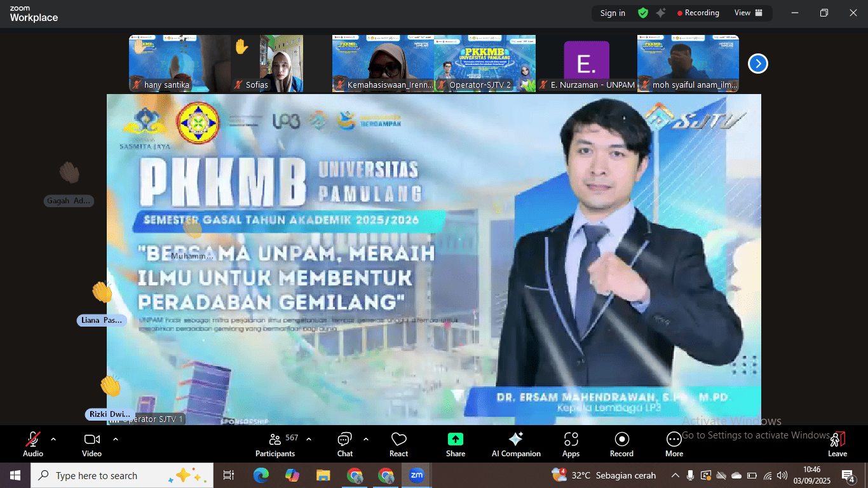
Task: Select Kemahasiswaan_Irenn video thumbnail
Action: pyautogui.click(x=383, y=64)
